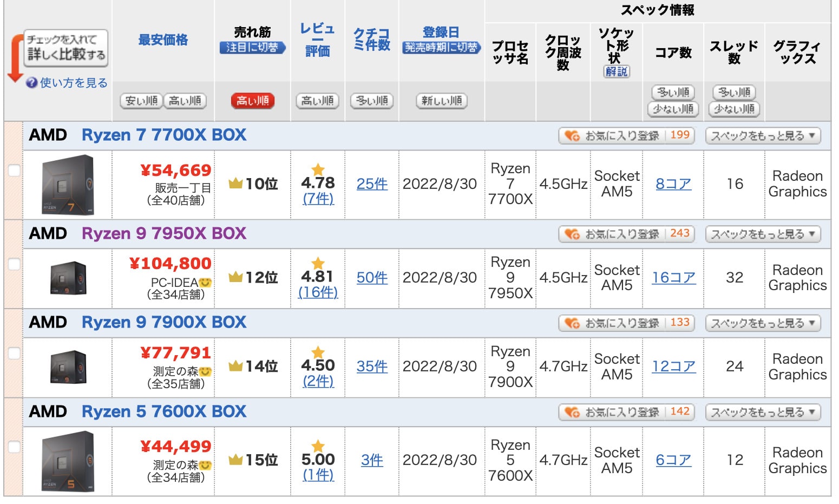Sort registration date by 新しい順

(442, 101)
